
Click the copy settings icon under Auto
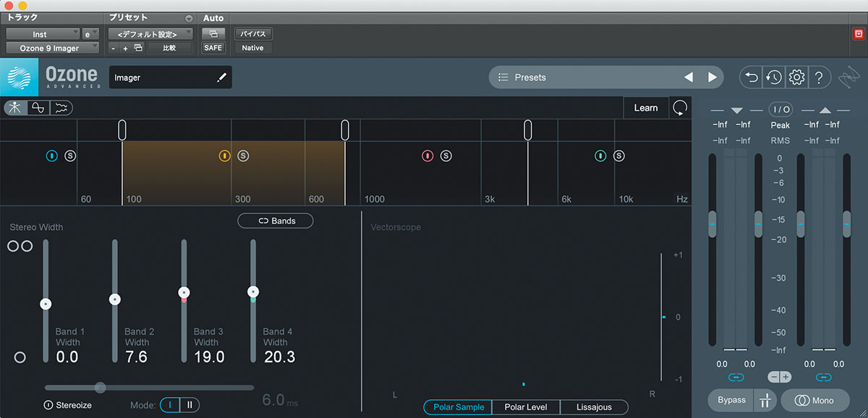point(213,34)
